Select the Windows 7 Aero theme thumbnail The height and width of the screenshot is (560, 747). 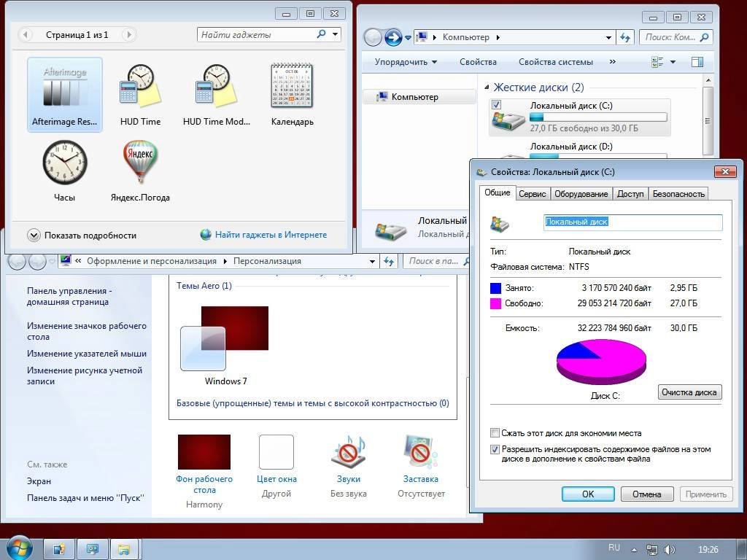(x=225, y=338)
